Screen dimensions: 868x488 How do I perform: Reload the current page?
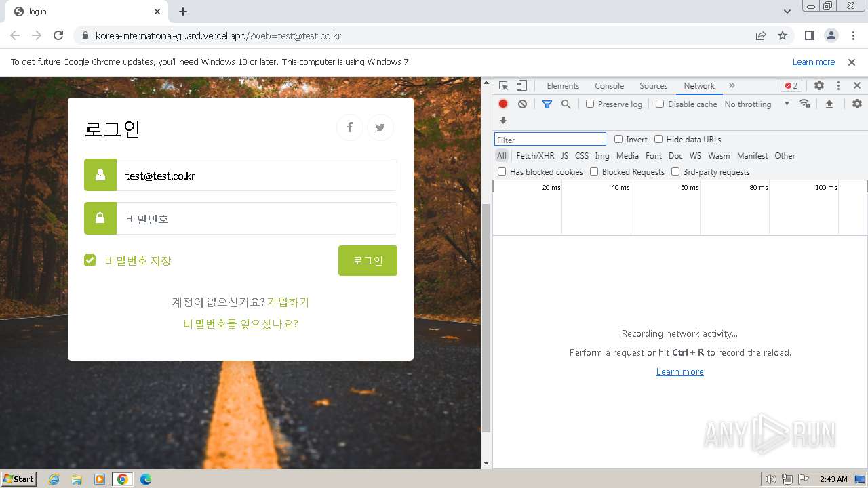click(58, 35)
